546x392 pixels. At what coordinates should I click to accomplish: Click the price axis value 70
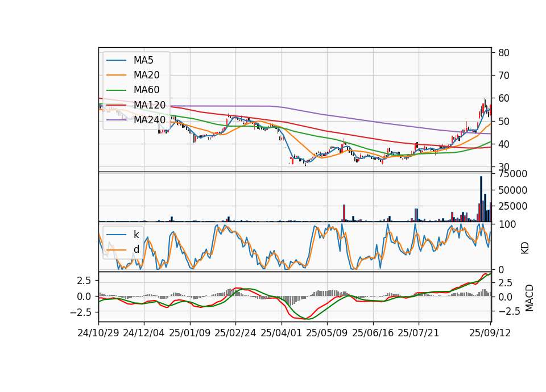point(504,76)
